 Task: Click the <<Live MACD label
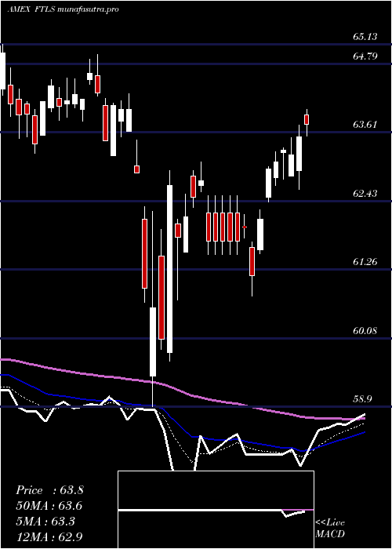(x=330, y=529)
